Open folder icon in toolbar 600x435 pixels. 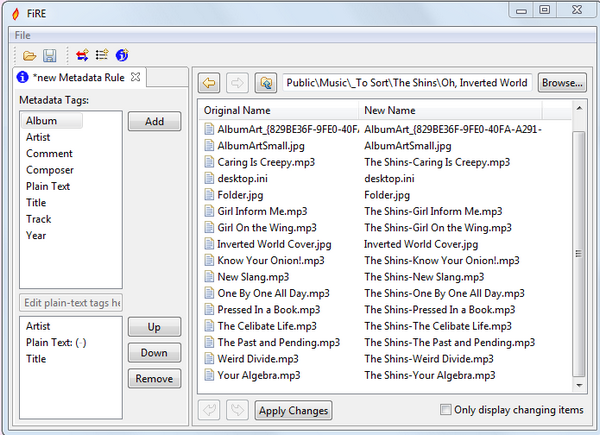coord(29,56)
